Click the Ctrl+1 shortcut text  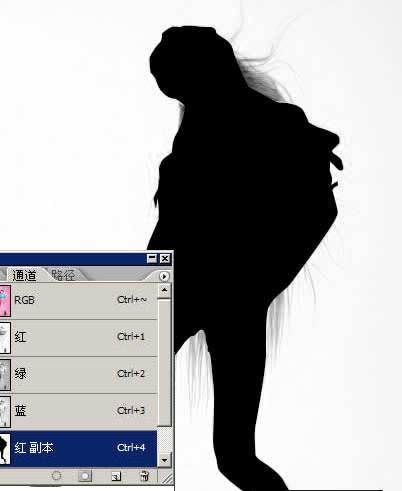tap(131, 337)
